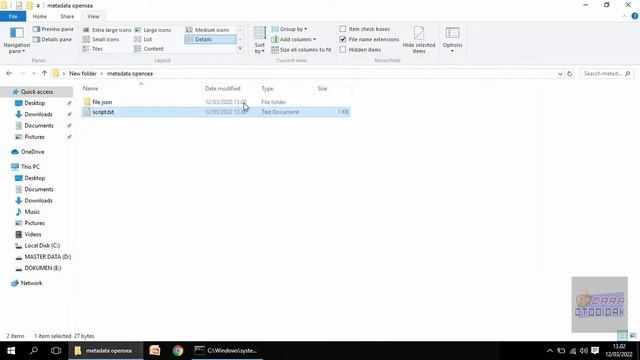Click New folder in the address path
The width and height of the screenshot is (640, 360).
(x=83, y=73)
